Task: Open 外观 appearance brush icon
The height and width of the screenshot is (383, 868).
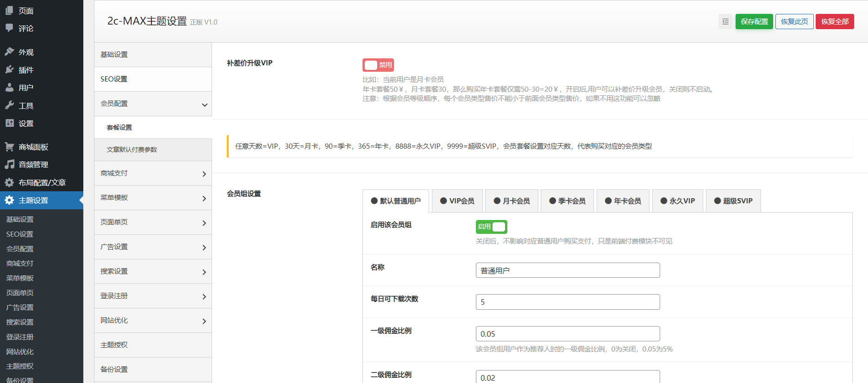Action: (x=9, y=52)
